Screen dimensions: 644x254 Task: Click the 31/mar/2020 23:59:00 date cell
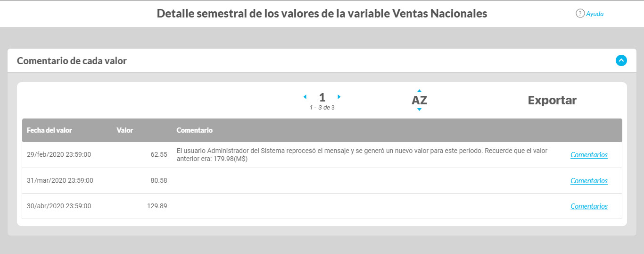pos(60,180)
